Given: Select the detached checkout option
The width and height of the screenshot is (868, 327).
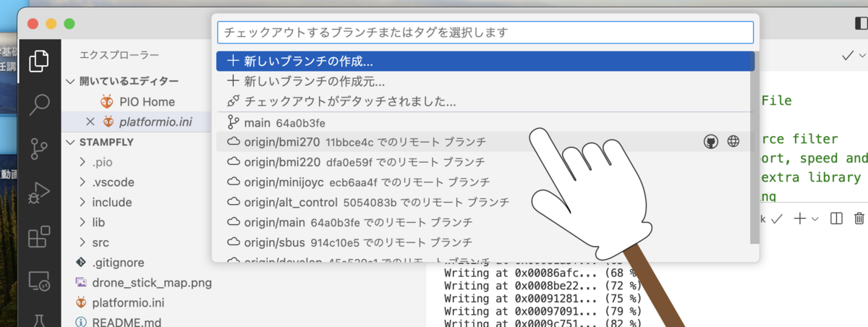Looking at the screenshot, I should (484, 101).
